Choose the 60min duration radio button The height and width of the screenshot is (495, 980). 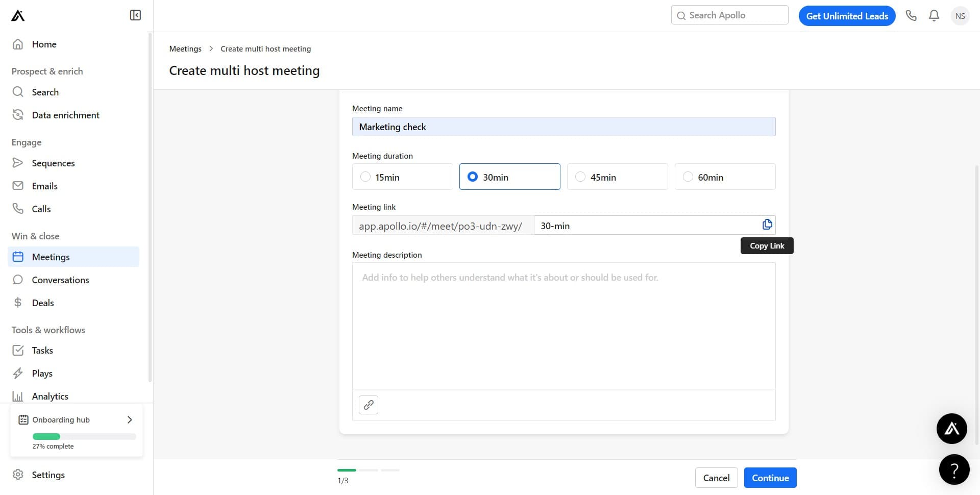[688, 177]
